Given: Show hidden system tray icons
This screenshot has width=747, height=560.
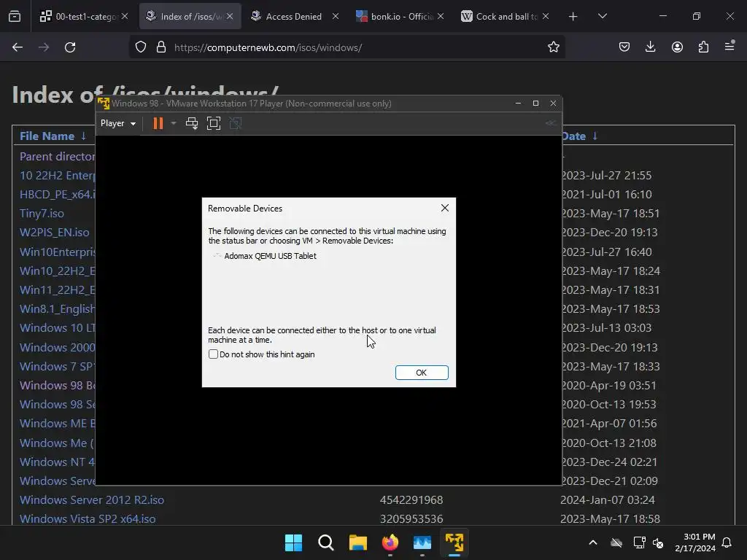Looking at the screenshot, I should point(593,542).
